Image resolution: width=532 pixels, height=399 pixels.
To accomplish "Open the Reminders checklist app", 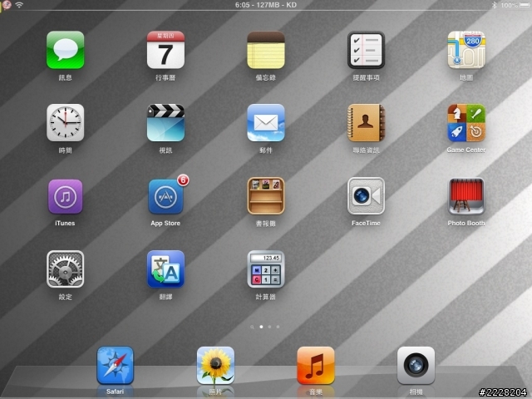I will pos(366,50).
